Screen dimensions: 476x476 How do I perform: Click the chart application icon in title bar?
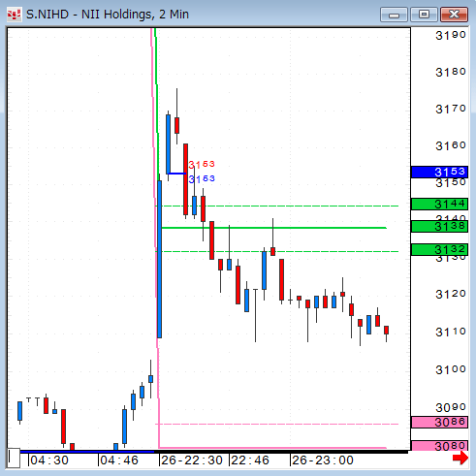15,15
